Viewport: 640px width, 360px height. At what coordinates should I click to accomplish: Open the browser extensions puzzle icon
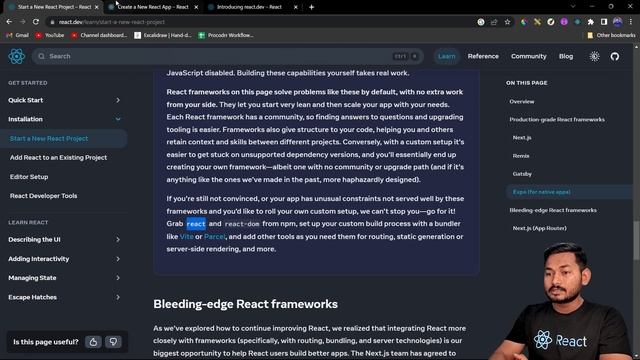coord(591,22)
